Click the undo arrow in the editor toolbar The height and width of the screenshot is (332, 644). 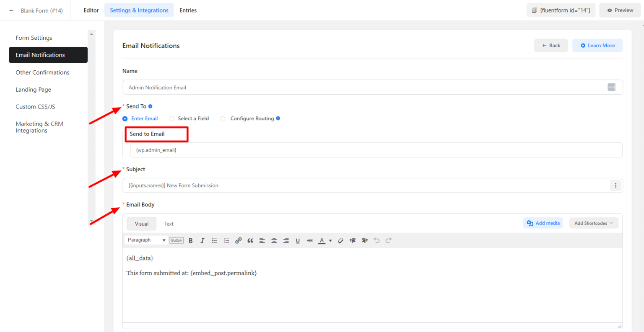click(x=376, y=240)
